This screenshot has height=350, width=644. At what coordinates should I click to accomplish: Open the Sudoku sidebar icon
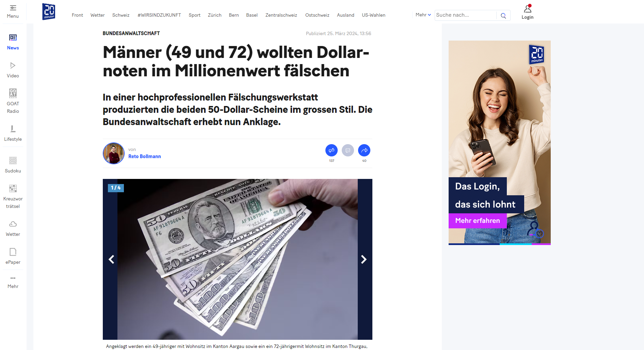click(13, 161)
